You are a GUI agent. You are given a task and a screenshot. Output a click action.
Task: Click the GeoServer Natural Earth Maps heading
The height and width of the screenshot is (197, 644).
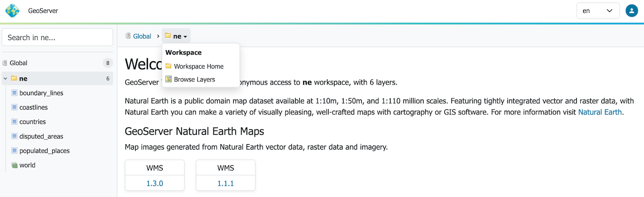194,131
